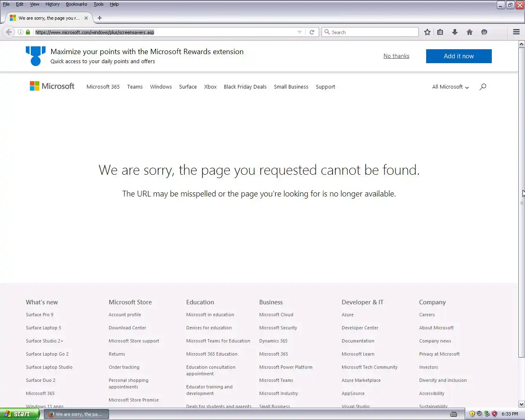525x420 pixels.
Task: Open Microsoft in education footer link
Action: tap(210, 315)
